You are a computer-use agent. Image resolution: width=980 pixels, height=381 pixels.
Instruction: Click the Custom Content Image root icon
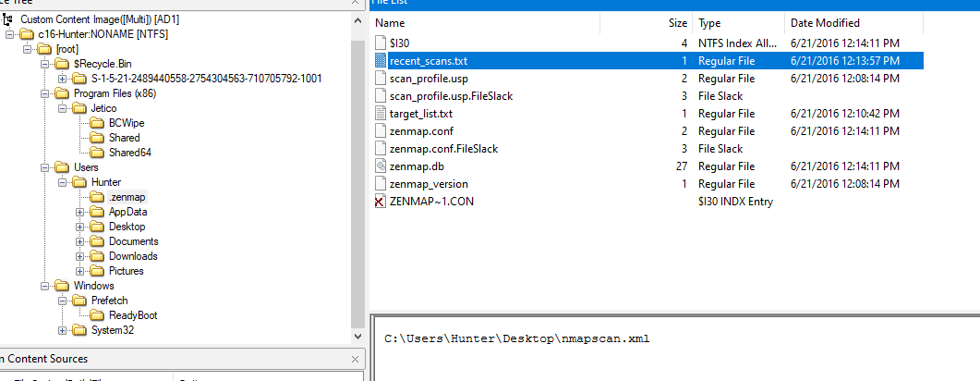click(9, 19)
